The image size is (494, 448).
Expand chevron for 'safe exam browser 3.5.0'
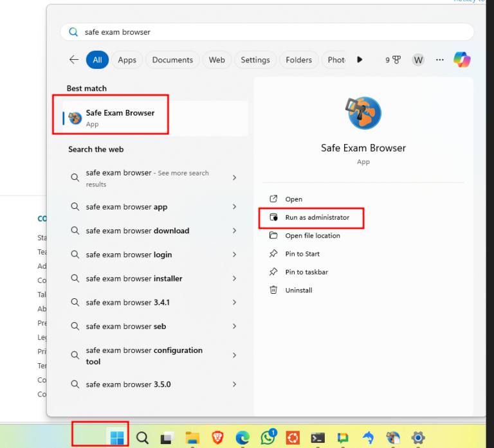234,384
